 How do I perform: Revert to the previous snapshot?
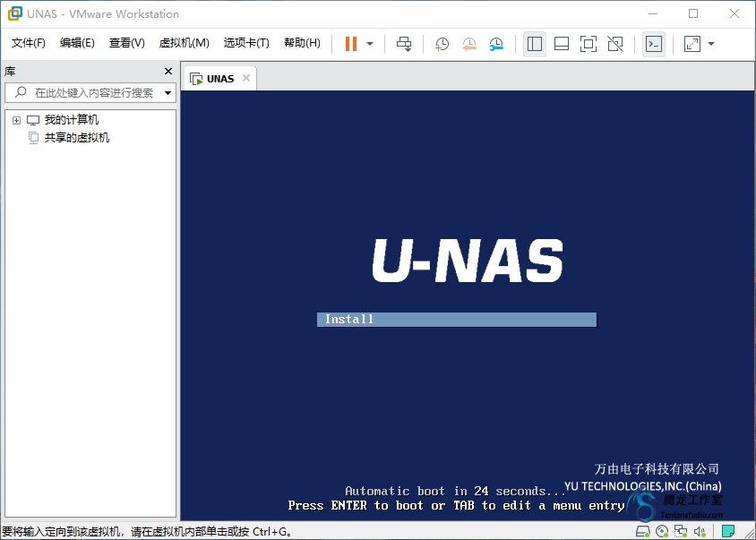[x=469, y=44]
